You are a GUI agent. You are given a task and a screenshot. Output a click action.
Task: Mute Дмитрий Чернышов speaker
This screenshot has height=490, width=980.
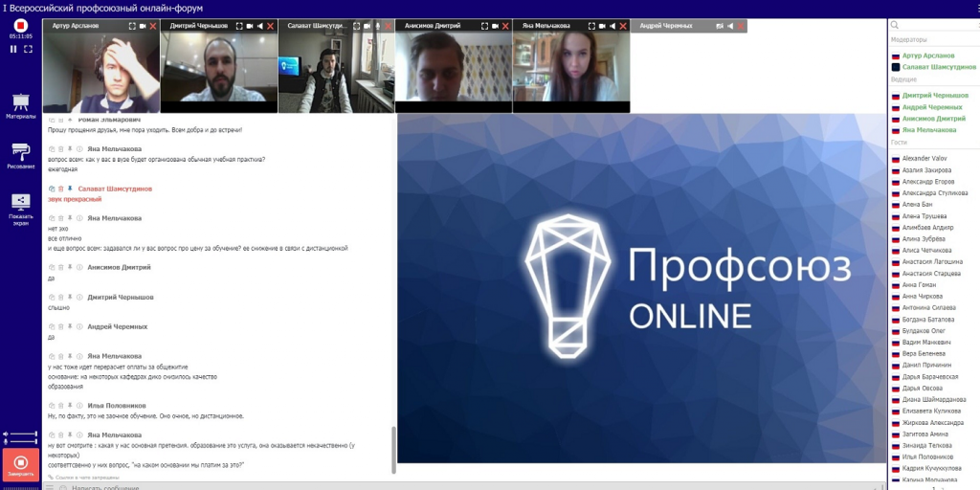click(x=260, y=26)
